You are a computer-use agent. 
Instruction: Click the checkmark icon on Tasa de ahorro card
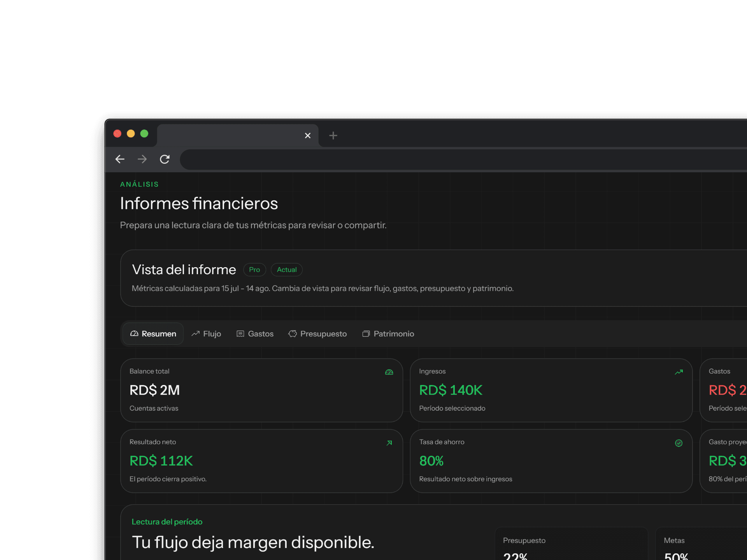679,443
